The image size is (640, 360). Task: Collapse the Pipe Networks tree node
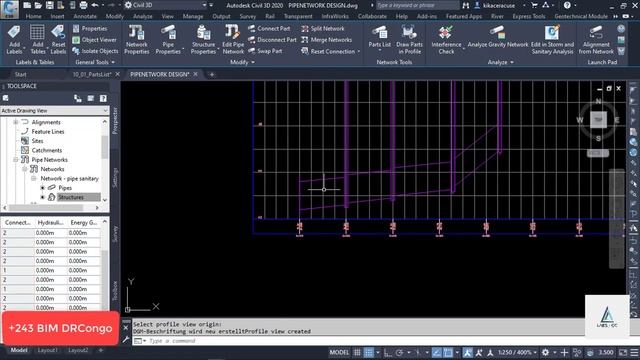click(16, 160)
